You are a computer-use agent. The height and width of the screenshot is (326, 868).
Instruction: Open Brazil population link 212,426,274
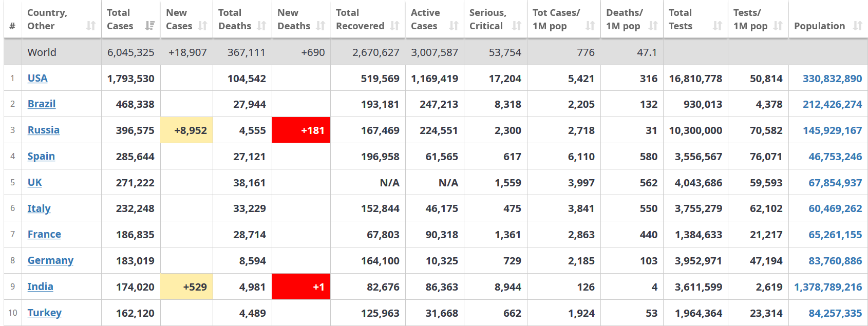click(x=832, y=104)
